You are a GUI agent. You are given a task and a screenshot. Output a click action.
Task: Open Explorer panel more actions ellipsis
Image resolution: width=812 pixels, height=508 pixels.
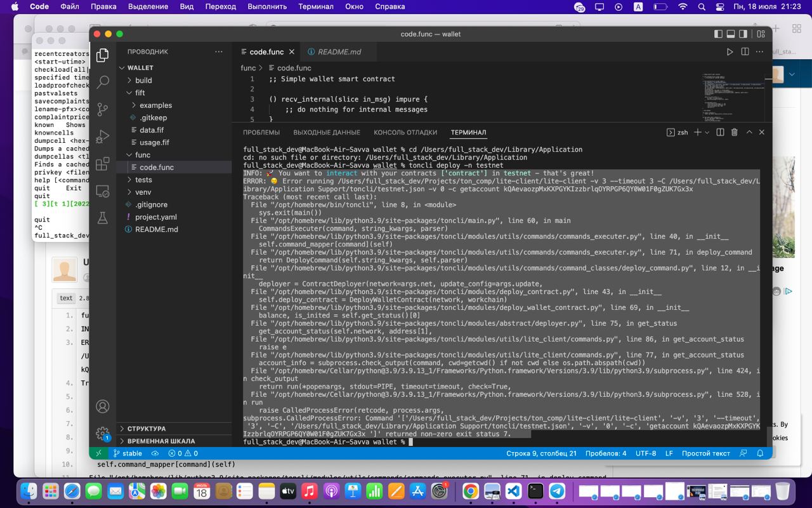coord(219,52)
